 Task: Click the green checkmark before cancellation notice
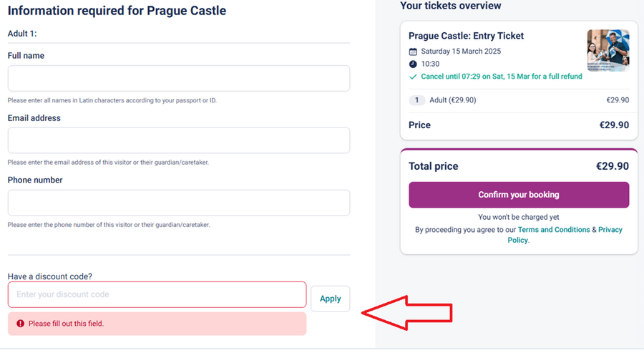click(413, 77)
